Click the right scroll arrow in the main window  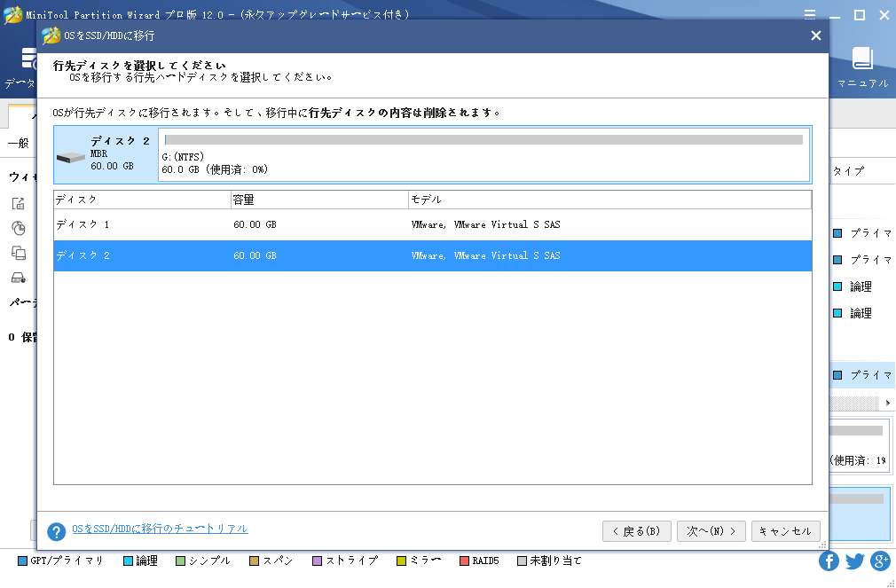[x=888, y=403]
